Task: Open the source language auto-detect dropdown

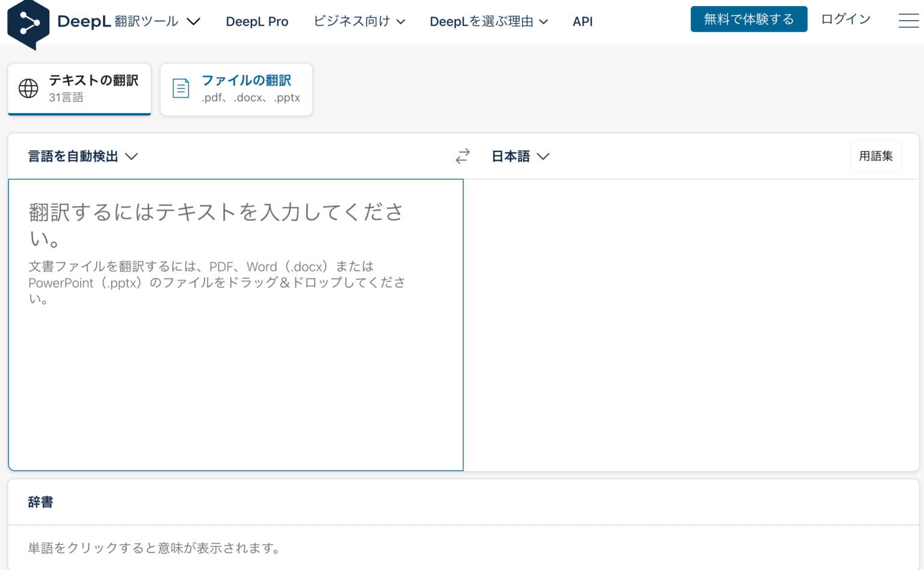Action: click(x=82, y=156)
